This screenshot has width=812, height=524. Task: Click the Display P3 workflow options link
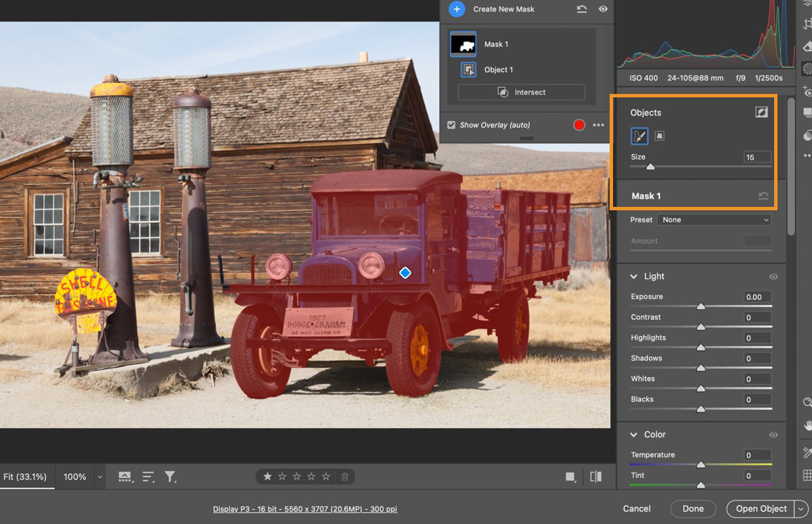click(x=305, y=509)
